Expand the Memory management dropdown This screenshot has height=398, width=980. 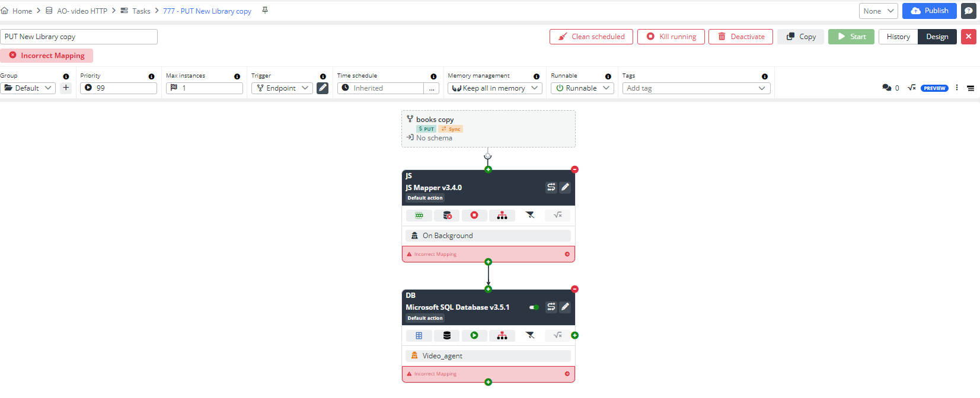coord(494,88)
